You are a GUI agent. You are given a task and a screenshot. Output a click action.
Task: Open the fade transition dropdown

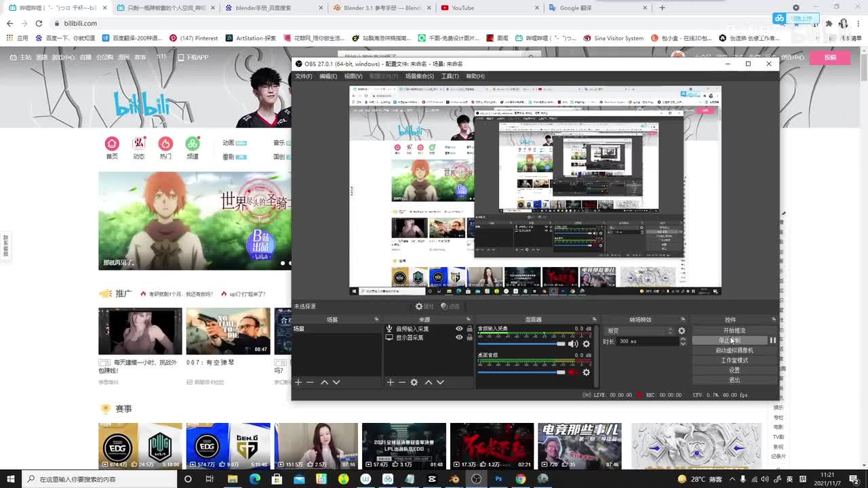point(640,331)
